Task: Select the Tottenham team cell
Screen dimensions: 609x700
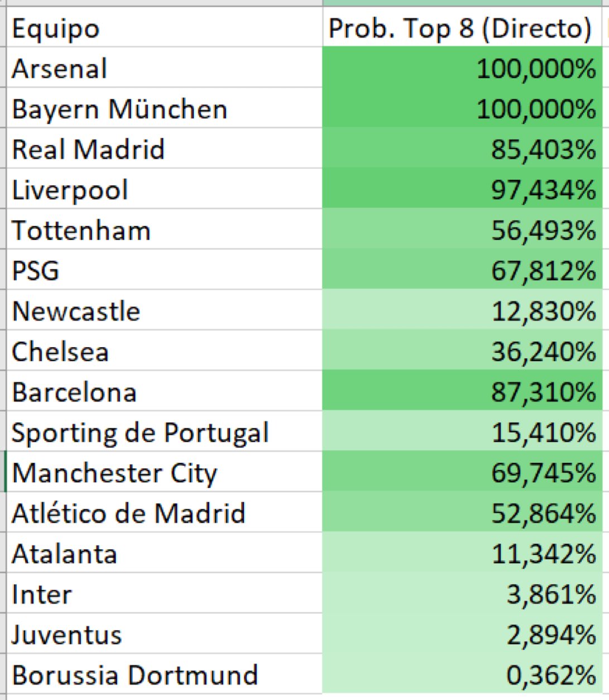Action: pyautogui.click(x=165, y=230)
